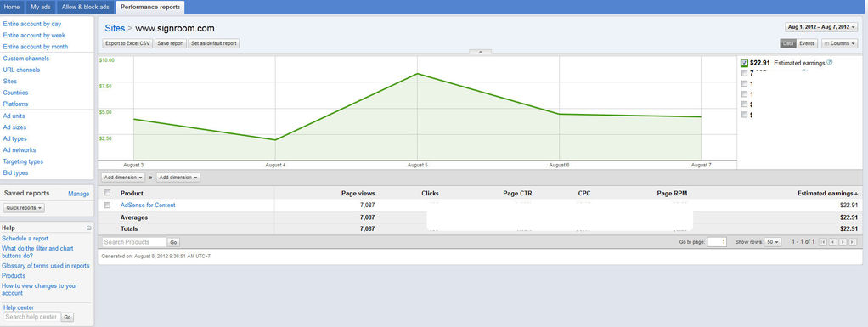Open the Ad networks report link
Viewport: 868px width, 327px height.
point(20,150)
